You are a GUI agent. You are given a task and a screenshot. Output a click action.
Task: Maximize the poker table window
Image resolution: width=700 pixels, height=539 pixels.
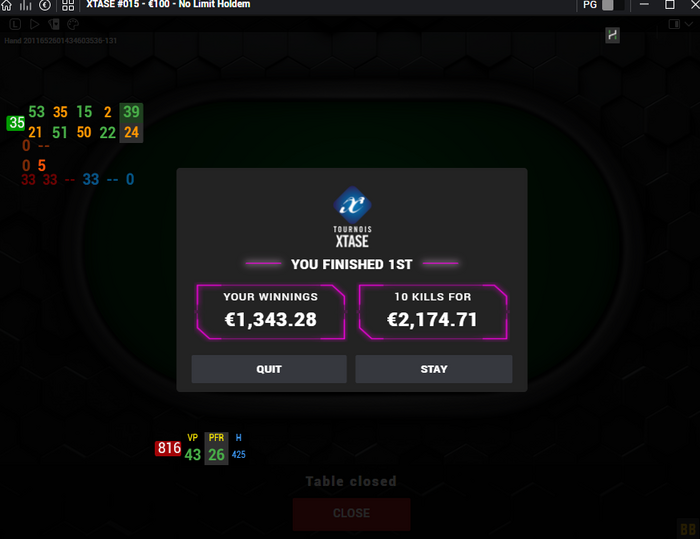pos(670,5)
